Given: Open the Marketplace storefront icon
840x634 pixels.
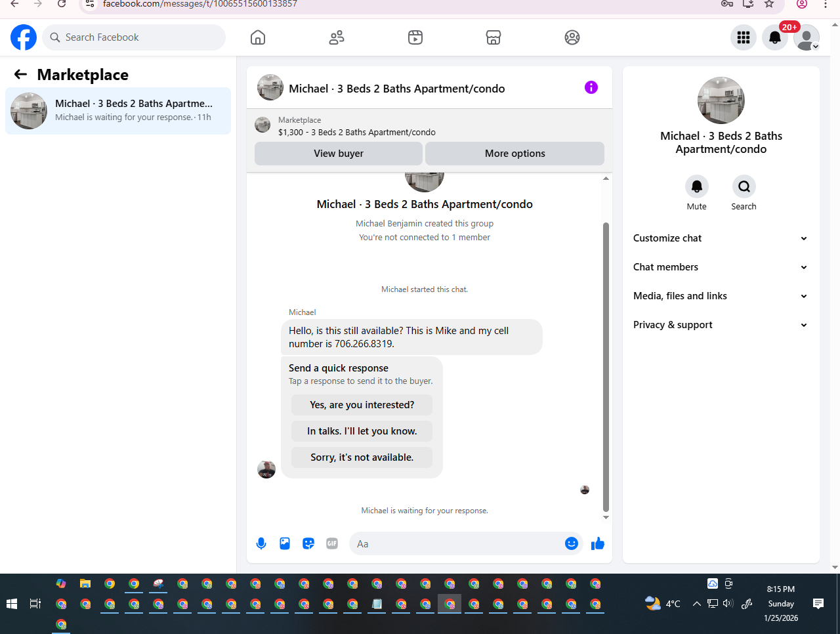Looking at the screenshot, I should pos(493,37).
